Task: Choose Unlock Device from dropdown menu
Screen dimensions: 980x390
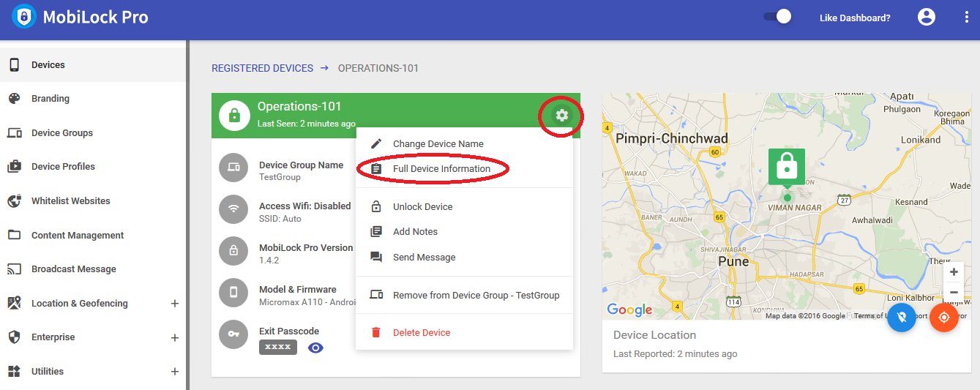Action: click(464, 206)
